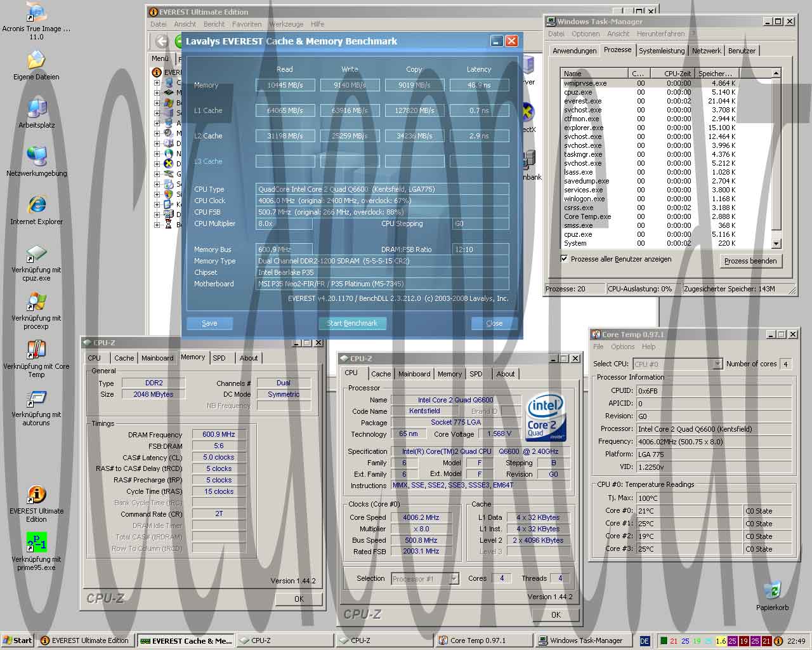
Task: Select the EVEREST Ultimate Edition desktop icon
Action: click(x=36, y=495)
